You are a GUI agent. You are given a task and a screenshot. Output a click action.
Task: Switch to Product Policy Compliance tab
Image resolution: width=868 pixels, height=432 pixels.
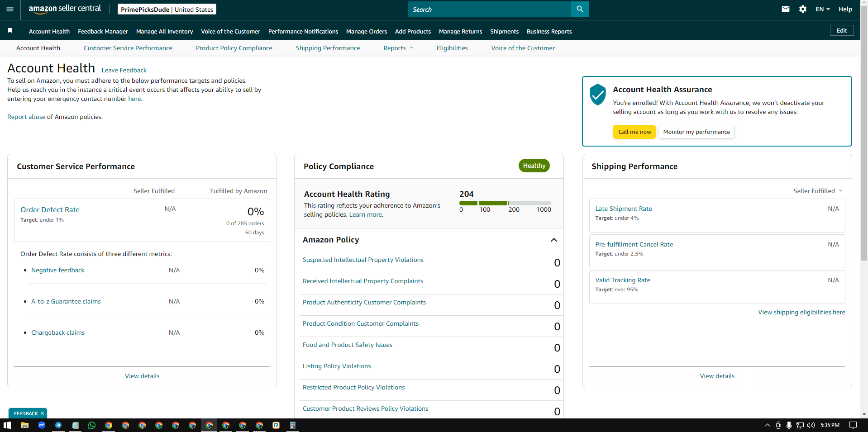234,48
